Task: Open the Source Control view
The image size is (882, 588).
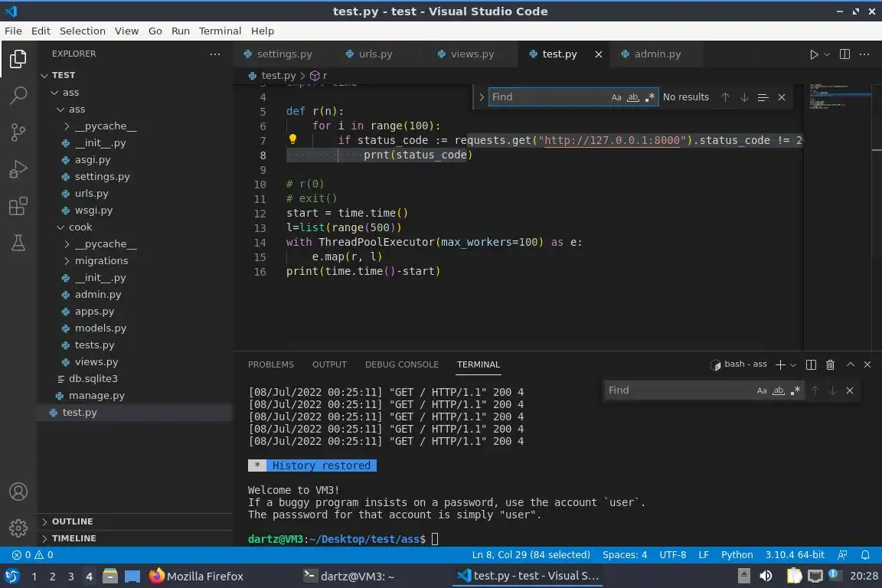Action: 18,132
